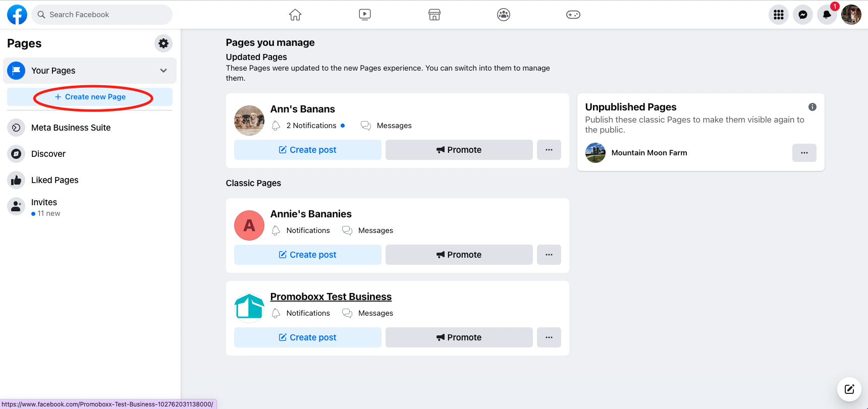View Promoboxx Test Business Notifications
Viewport: 868px width, 409px height.
tap(301, 313)
